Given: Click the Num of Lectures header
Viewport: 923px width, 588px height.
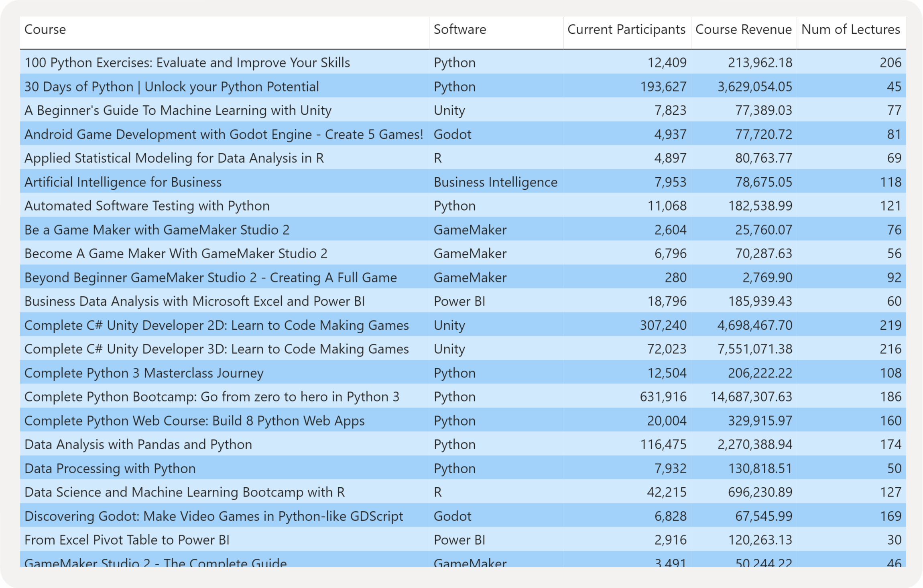Looking at the screenshot, I should click(x=850, y=30).
